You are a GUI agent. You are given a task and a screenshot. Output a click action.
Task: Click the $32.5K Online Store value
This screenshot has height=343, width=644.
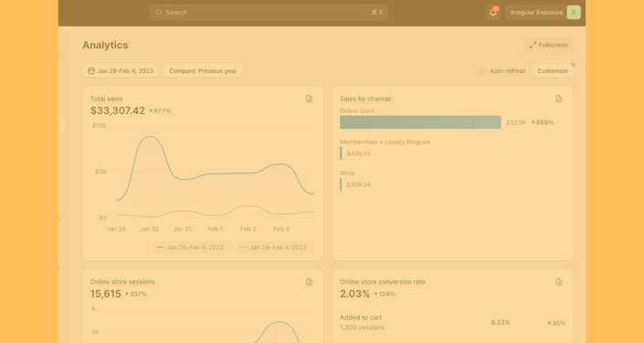coord(516,122)
